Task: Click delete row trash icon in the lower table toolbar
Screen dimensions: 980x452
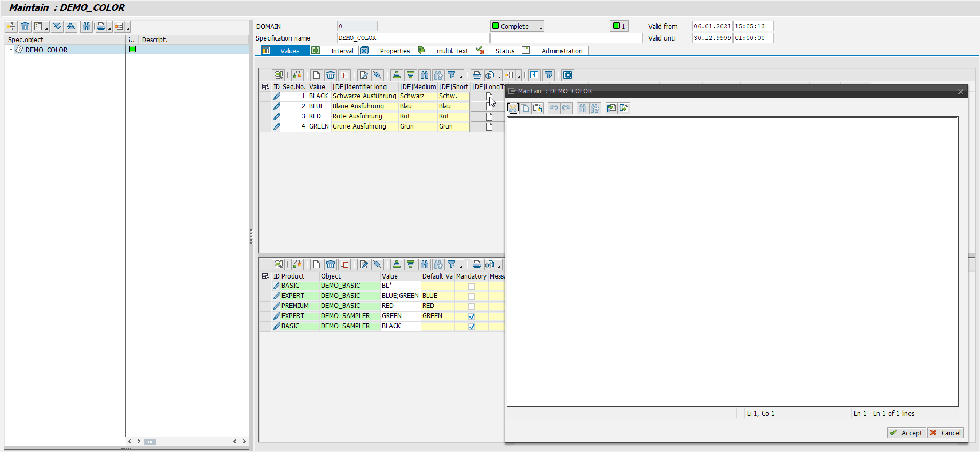Action: pyautogui.click(x=331, y=265)
